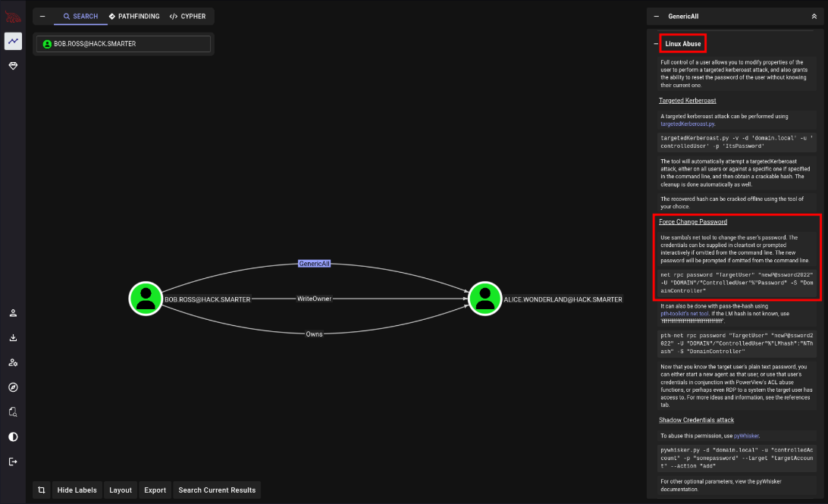Switch to the Cypher tab
Image resolution: width=828 pixels, height=504 pixels.
187,16
